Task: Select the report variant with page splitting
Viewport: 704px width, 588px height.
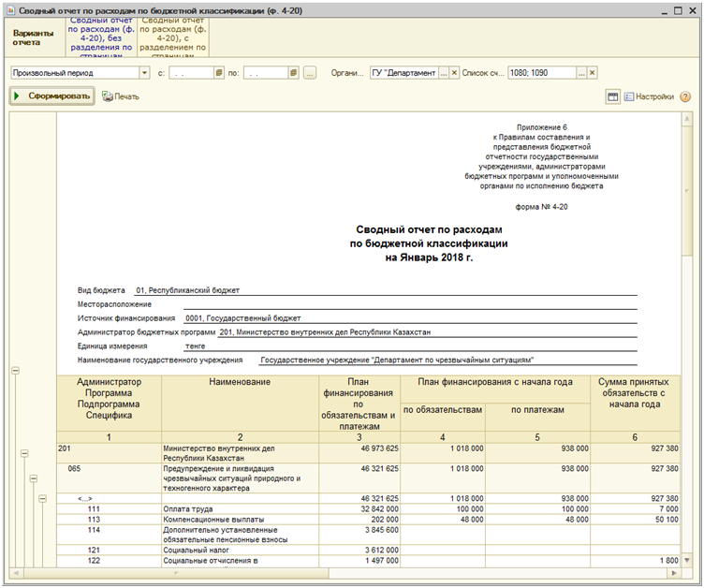Action: pos(173,37)
